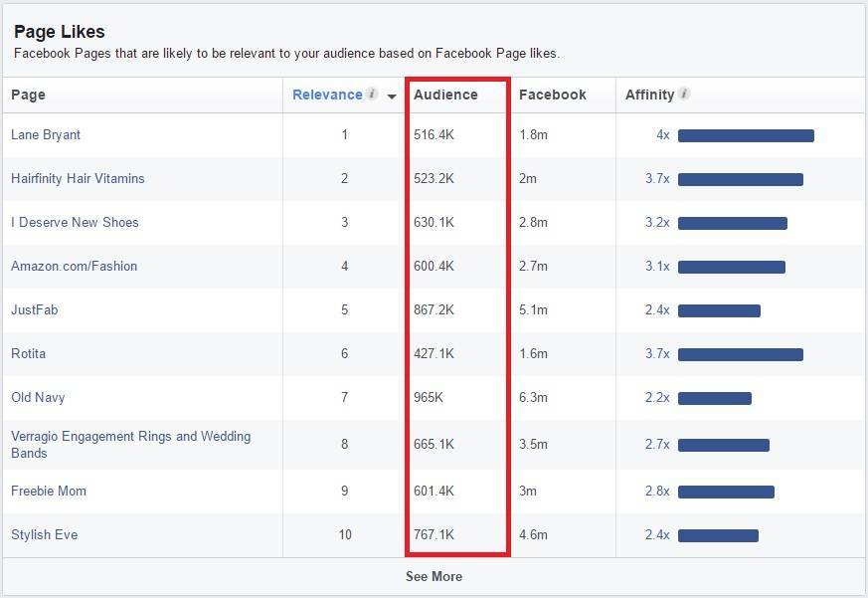Open Hairfinity Hair Vitamins page link
Screen dimensions: 868x598
[78, 178]
